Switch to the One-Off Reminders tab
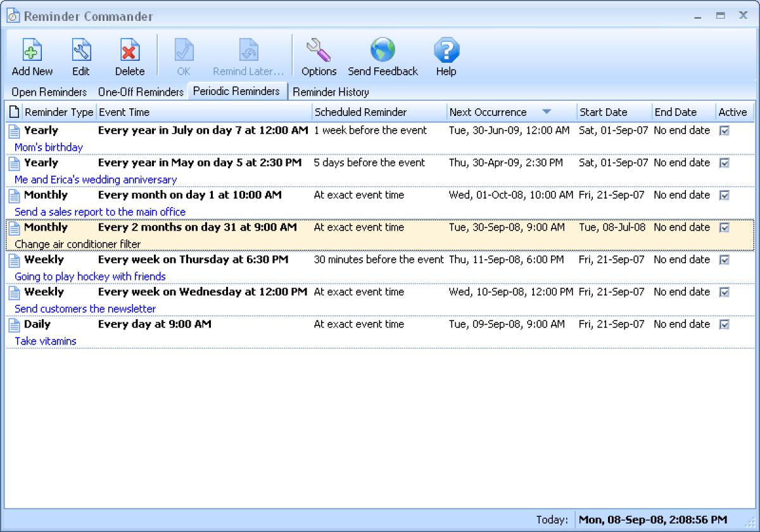Image resolution: width=760 pixels, height=532 pixels. [141, 91]
